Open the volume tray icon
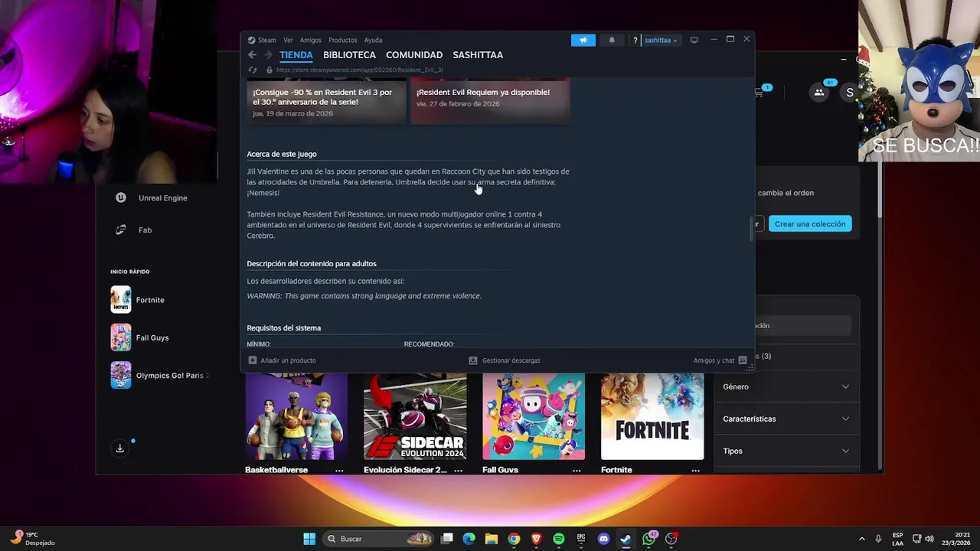Screen dimensions: 980x551 (929, 539)
